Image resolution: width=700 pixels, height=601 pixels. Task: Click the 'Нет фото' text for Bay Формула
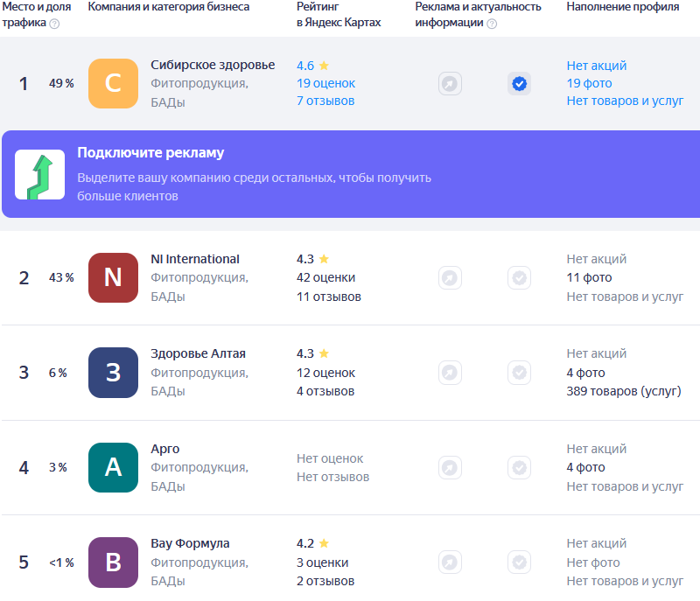pos(593,563)
